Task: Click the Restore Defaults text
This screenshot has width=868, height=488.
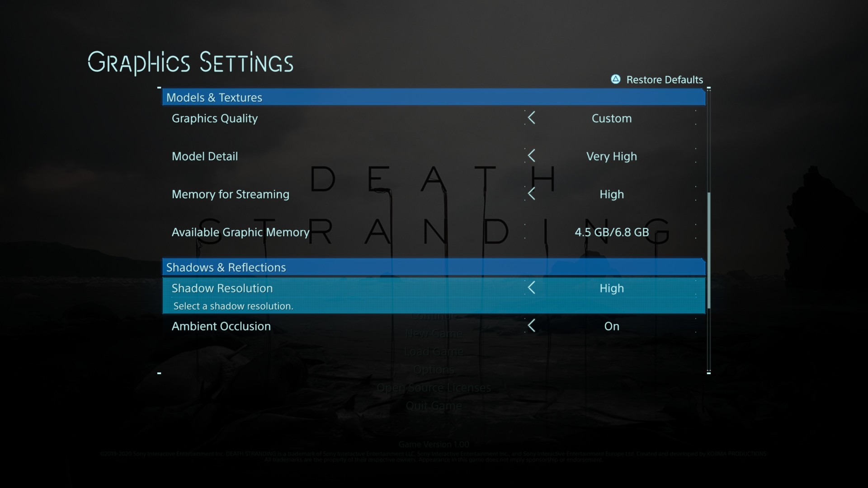Action: tap(664, 80)
